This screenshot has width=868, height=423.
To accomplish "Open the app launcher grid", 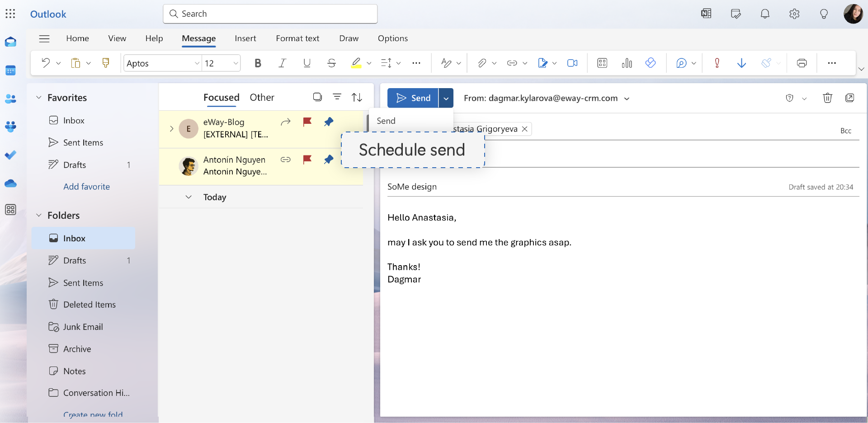I will pyautogui.click(x=10, y=14).
